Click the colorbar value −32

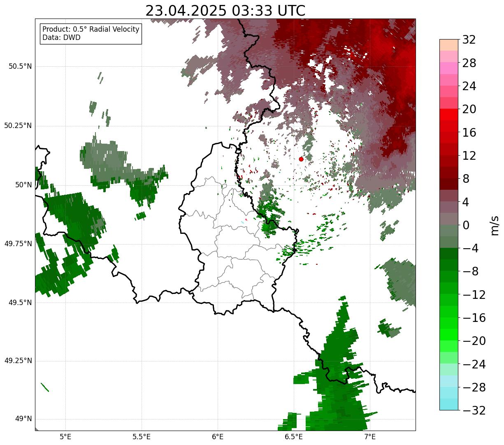point(474,410)
